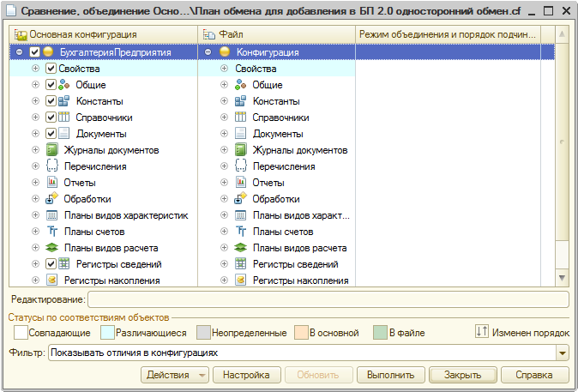Image resolution: width=578 pixels, height=392 pixels.
Task: Open the Фильтр dropdown list
Action: click(x=563, y=353)
